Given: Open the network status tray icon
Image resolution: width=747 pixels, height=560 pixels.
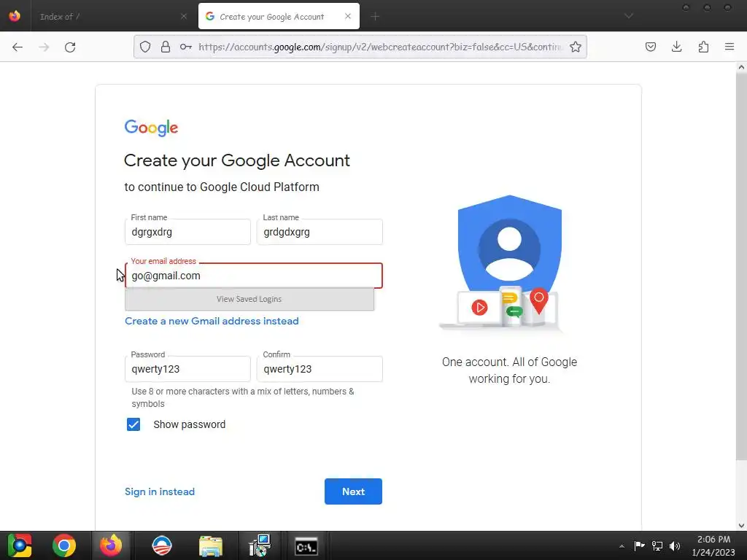Looking at the screenshot, I should (x=657, y=545).
